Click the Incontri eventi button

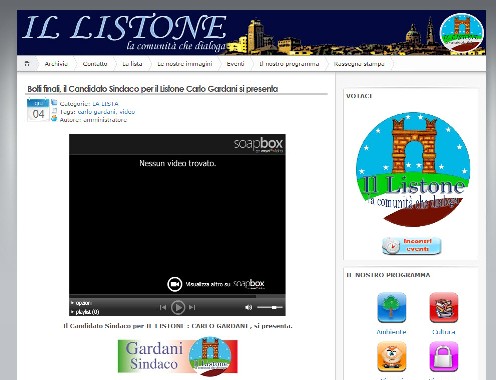click(412, 246)
